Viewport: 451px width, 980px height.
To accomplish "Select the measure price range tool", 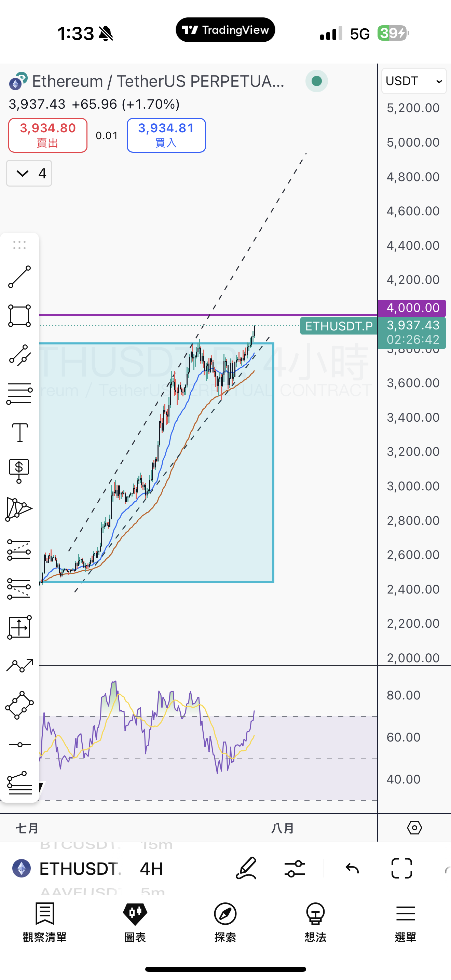I will (x=19, y=628).
